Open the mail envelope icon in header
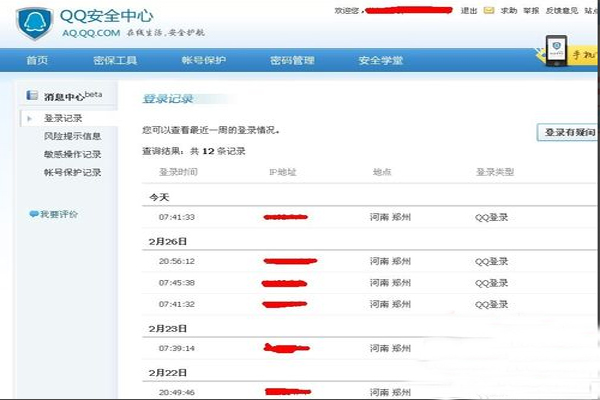Image resolution: width=600 pixels, height=400 pixels. [x=489, y=11]
